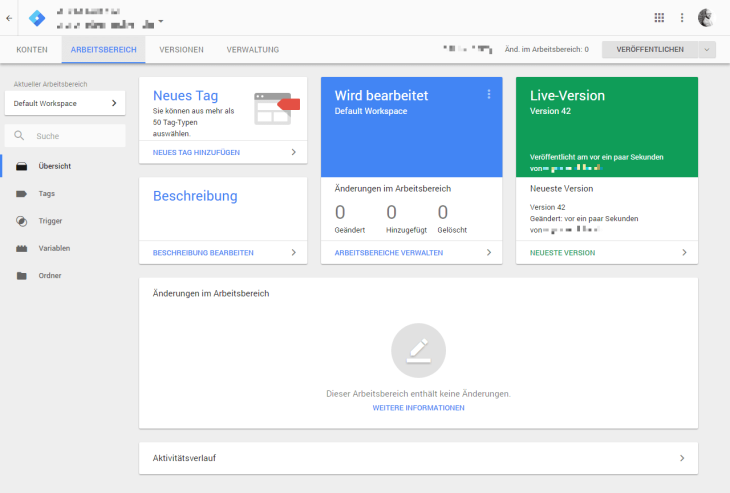
Task: Click the Trigger circle icon
Action: click(x=21, y=221)
